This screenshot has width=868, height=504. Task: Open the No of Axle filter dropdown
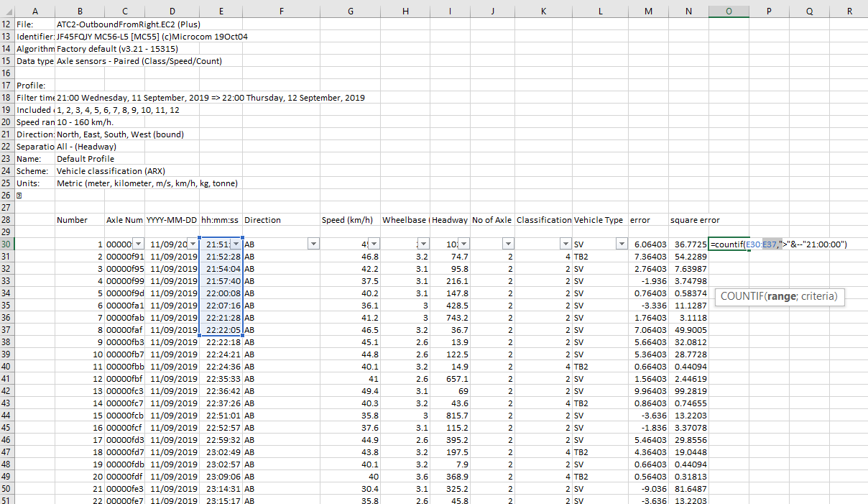pos(508,244)
